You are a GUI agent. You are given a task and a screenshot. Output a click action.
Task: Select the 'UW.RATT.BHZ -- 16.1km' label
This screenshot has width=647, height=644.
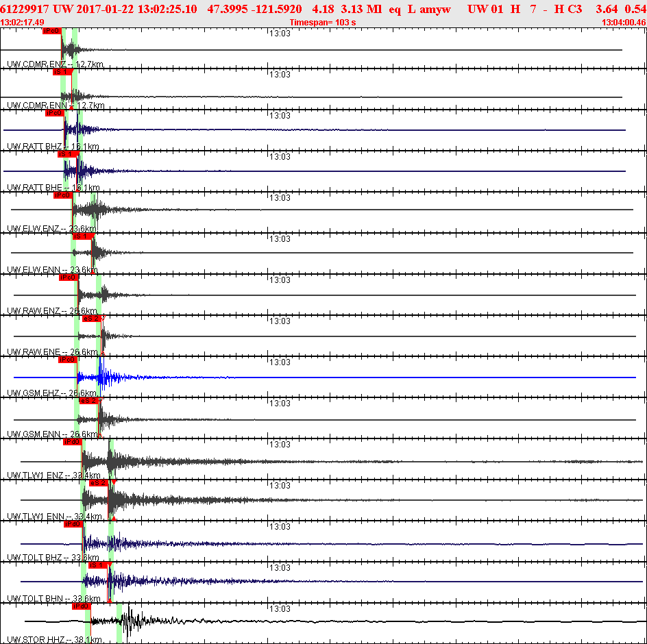tap(53, 147)
